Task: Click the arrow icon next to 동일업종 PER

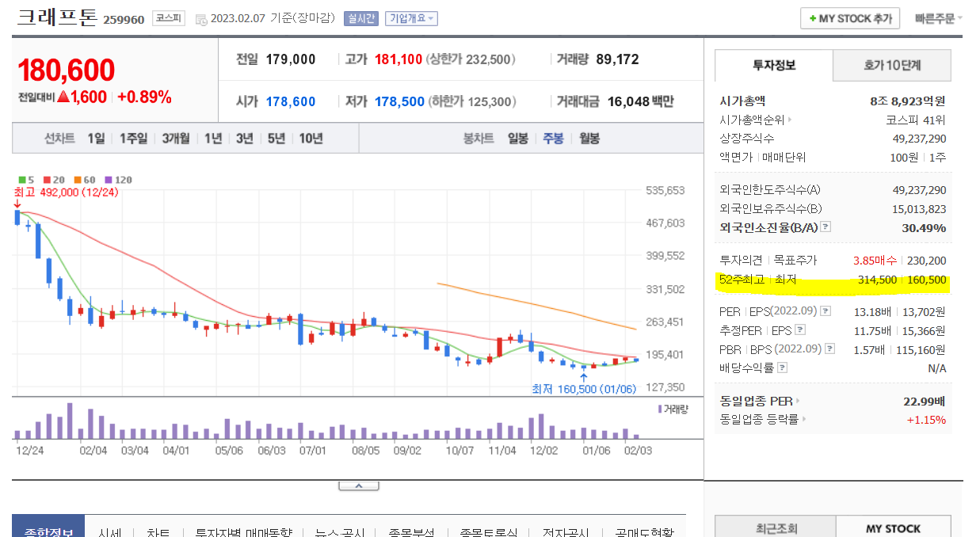Action: 798,402
